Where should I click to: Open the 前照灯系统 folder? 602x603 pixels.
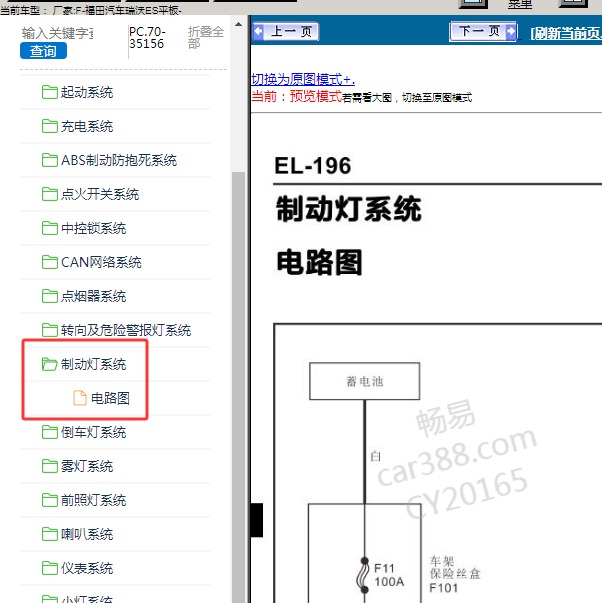(93, 500)
